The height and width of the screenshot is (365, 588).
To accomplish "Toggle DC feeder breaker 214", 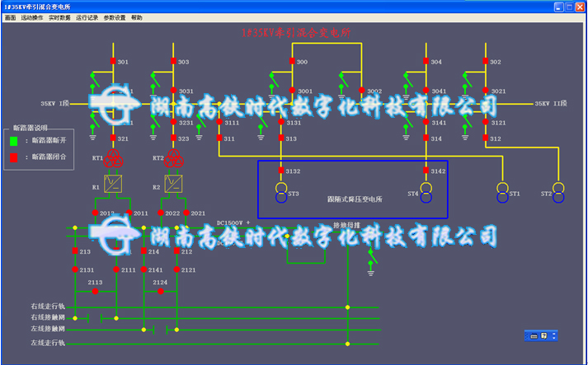I will [143, 250].
